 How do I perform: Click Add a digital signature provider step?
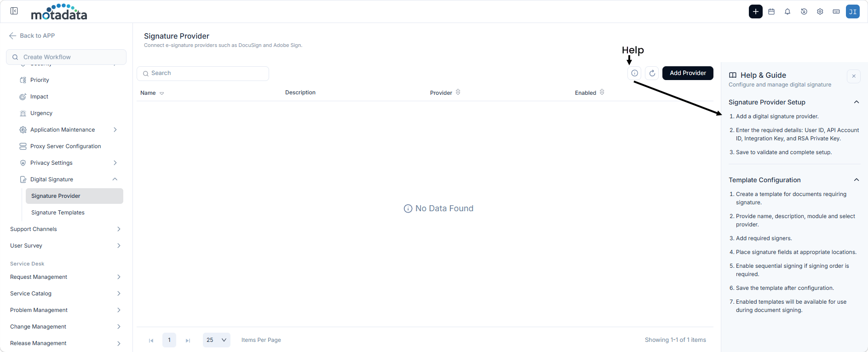coord(777,116)
